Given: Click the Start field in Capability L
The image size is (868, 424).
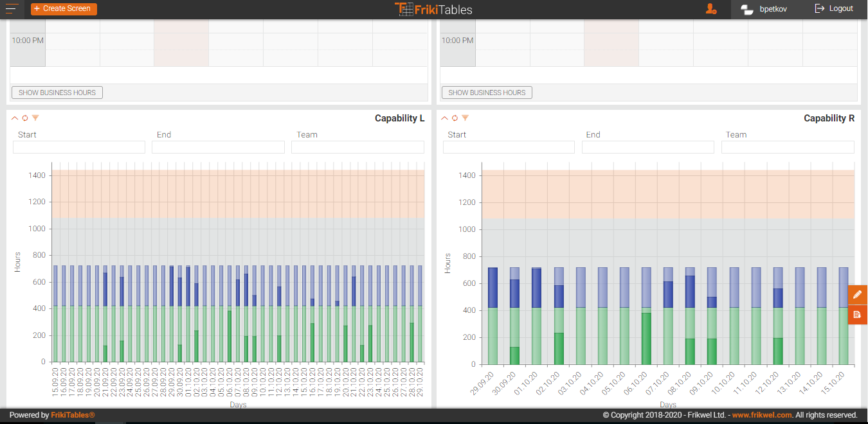Looking at the screenshot, I should 79,147.
